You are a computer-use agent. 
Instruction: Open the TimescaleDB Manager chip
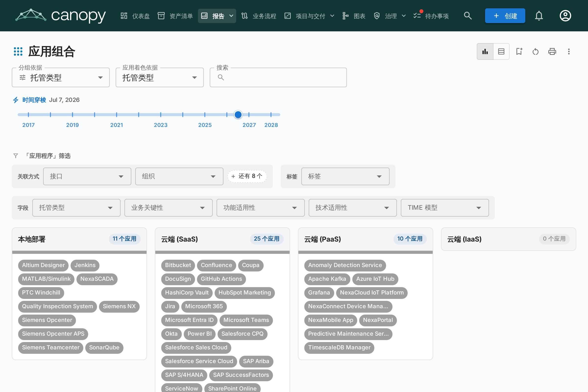(339, 347)
